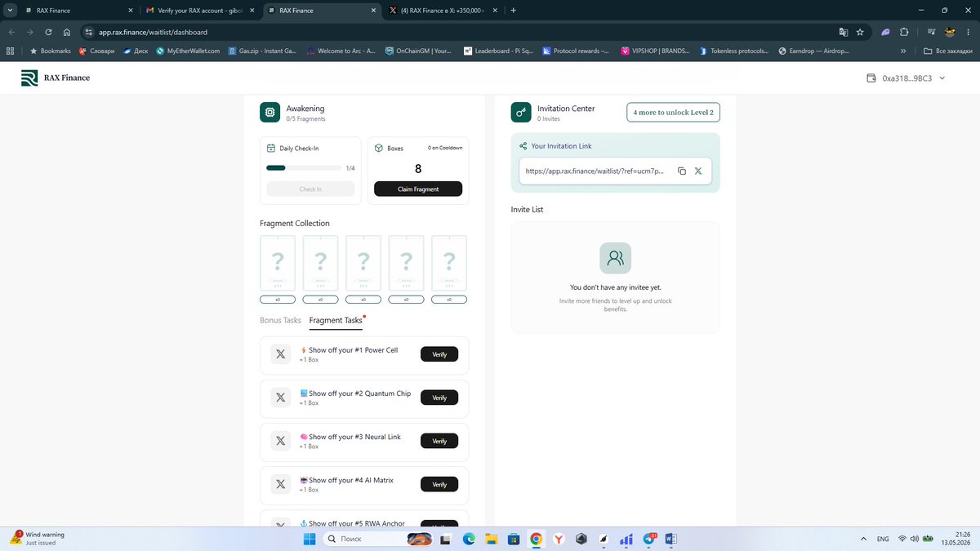The width and height of the screenshot is (980, 551).
Task: Open the Gas.zip bookmark
Action: pyautogui.click(x=261, y=51)
